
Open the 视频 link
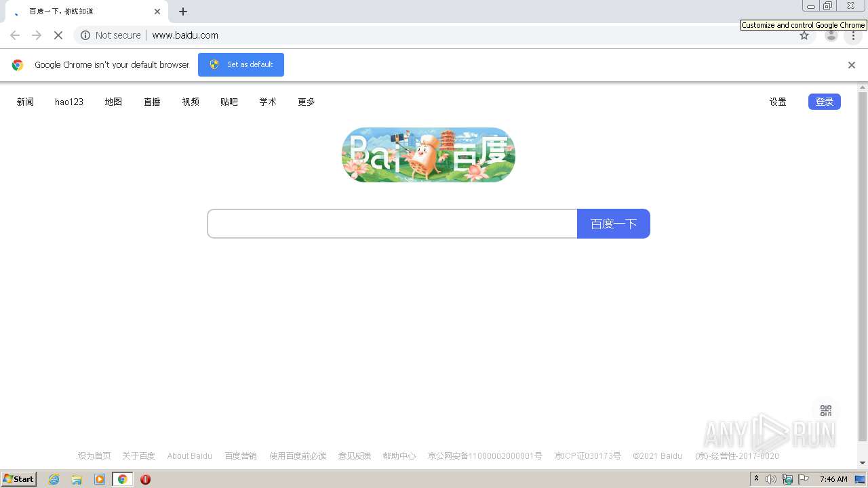click(191, 102)
